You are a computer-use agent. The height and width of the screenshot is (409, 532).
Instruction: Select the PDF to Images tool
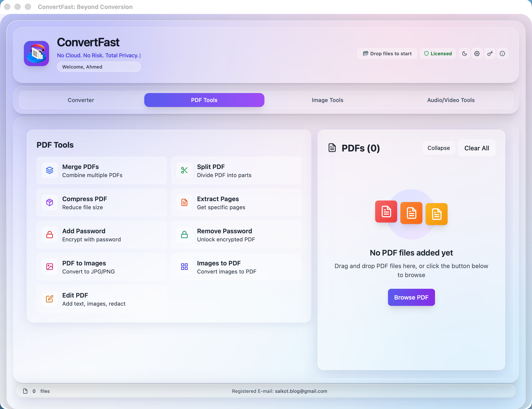pyautogui.click(x=101, y=267)
